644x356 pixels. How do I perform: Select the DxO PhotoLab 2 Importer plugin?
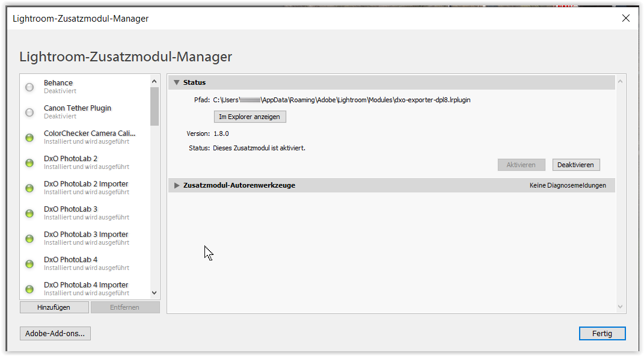coord(85,188)
